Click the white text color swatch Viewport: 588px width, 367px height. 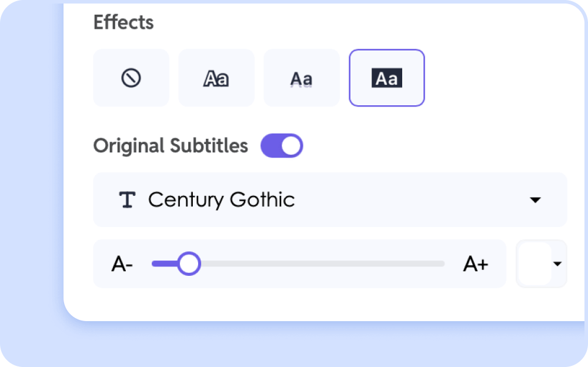(535, 264)
